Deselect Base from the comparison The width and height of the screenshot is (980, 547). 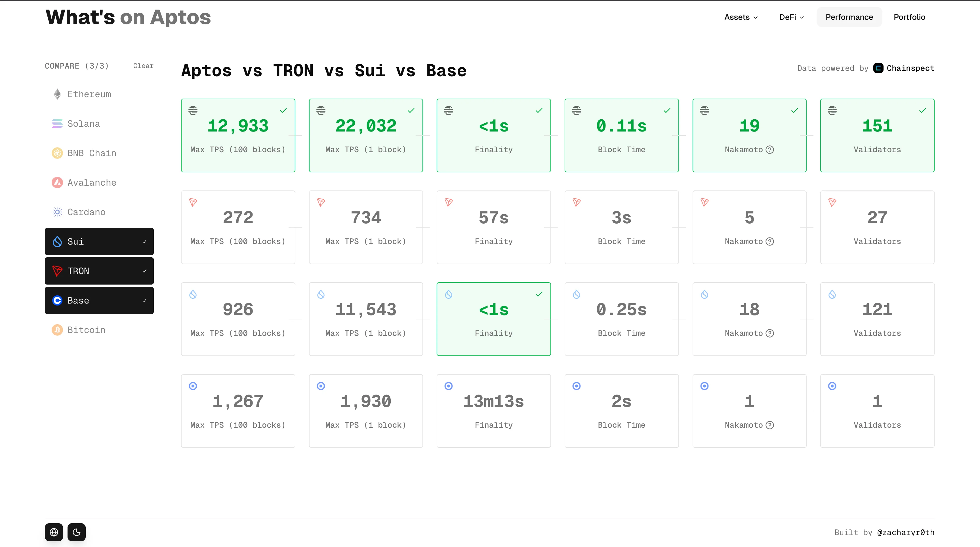[x=99, y=300]
